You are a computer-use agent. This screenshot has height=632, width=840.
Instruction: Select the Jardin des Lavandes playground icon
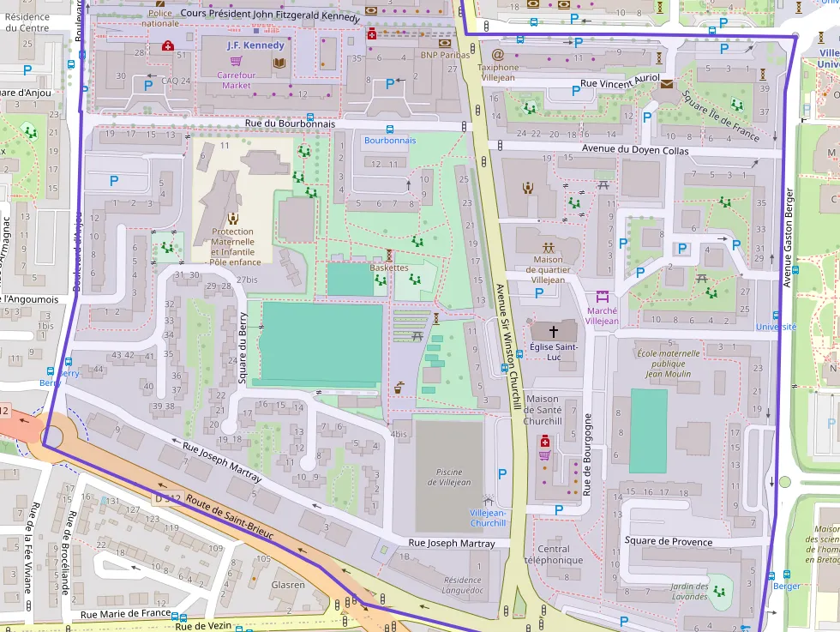(717, 591)
